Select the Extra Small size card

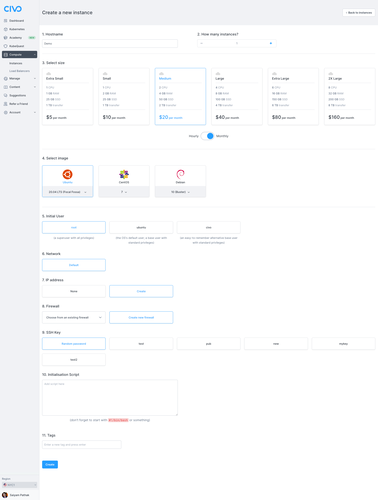point(68,97)
